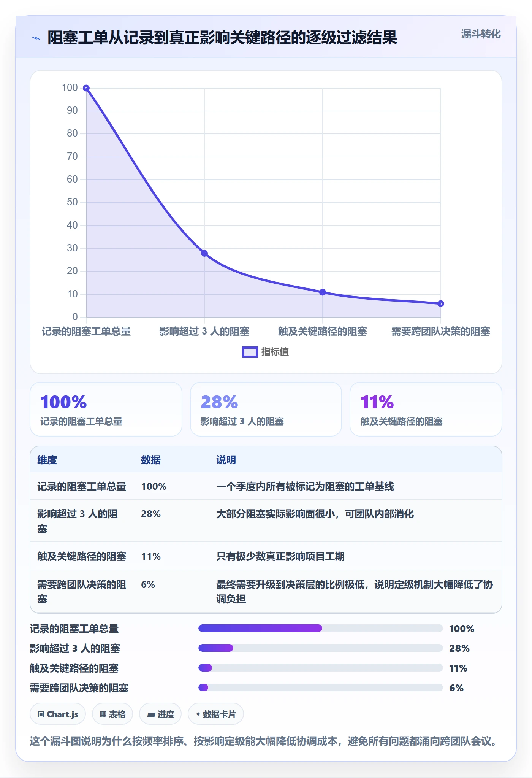This screenshot has height=778, width=532.
Task: Open the 11% stat card
Action: pyautogui.click(x=426, y=409)
